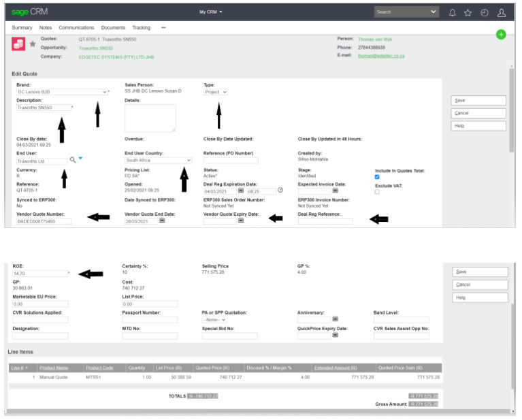Enable the Exclude VAT checkbox
522x420 pixels.
tap(377, 192)
